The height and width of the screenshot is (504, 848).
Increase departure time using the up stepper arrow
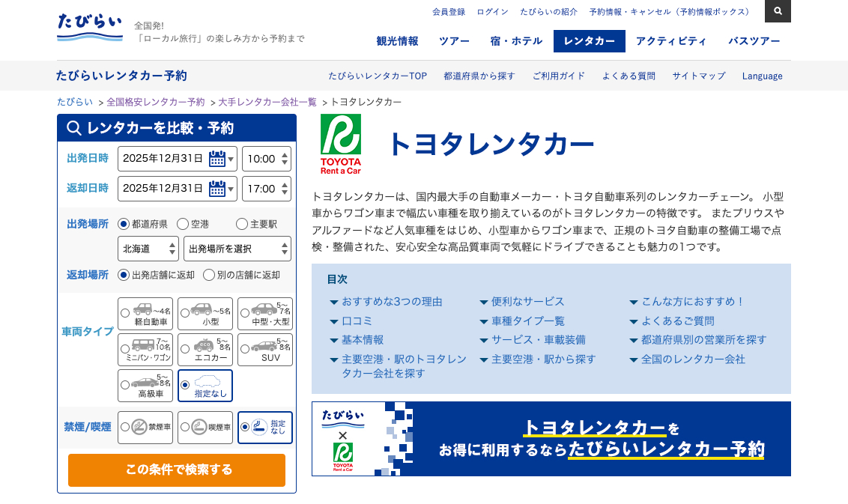pyautogui.click(x=284, y=154)
